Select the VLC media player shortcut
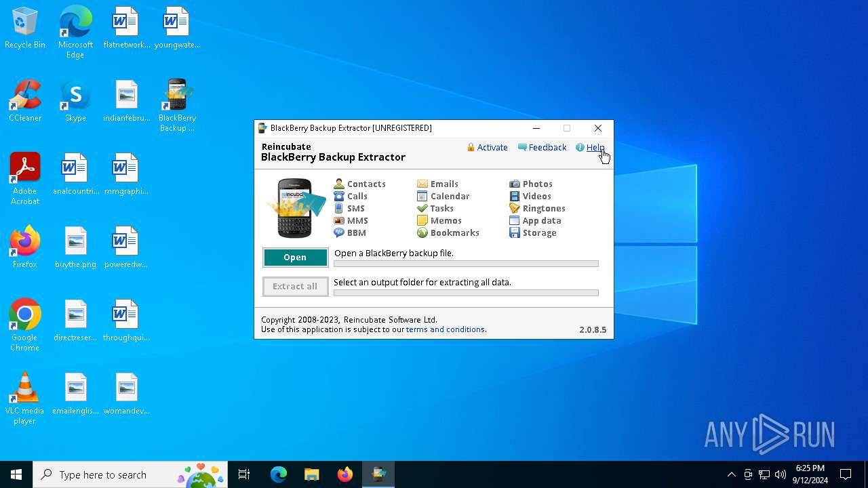This screenshot has height=488, width=868. pyautogui.click(x=25, y=399)
